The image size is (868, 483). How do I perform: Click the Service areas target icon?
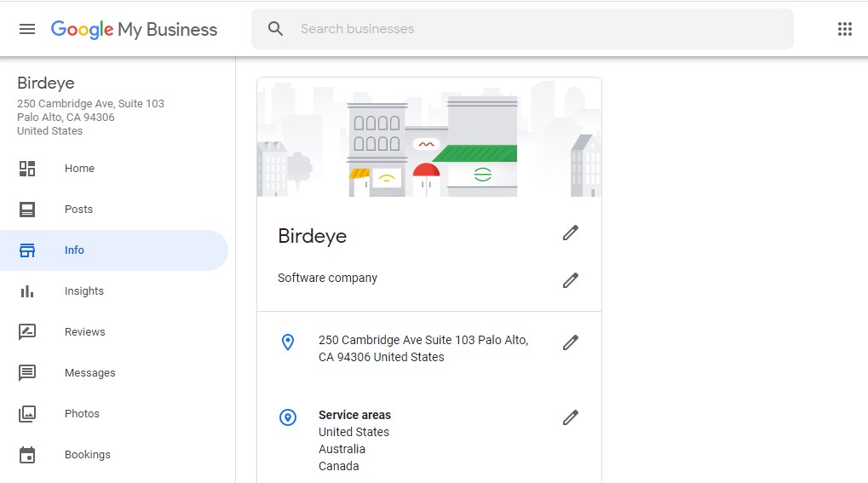tap(288, 417)
